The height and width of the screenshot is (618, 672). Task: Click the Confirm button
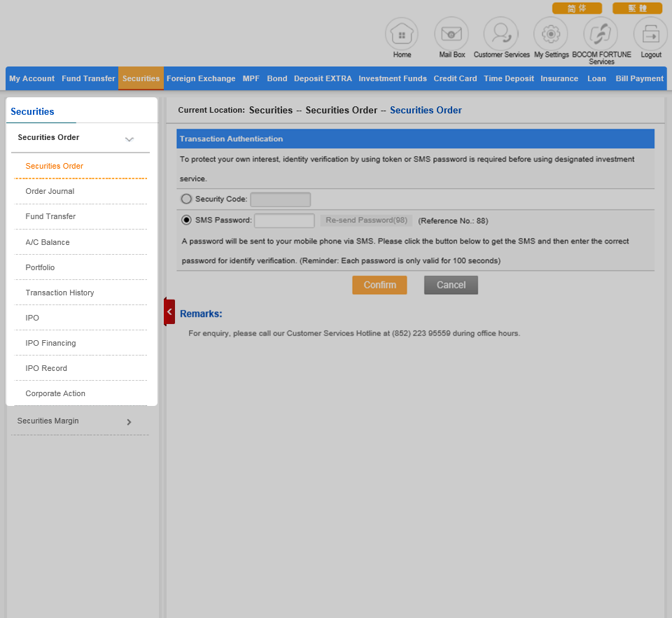tap(379, 285)
